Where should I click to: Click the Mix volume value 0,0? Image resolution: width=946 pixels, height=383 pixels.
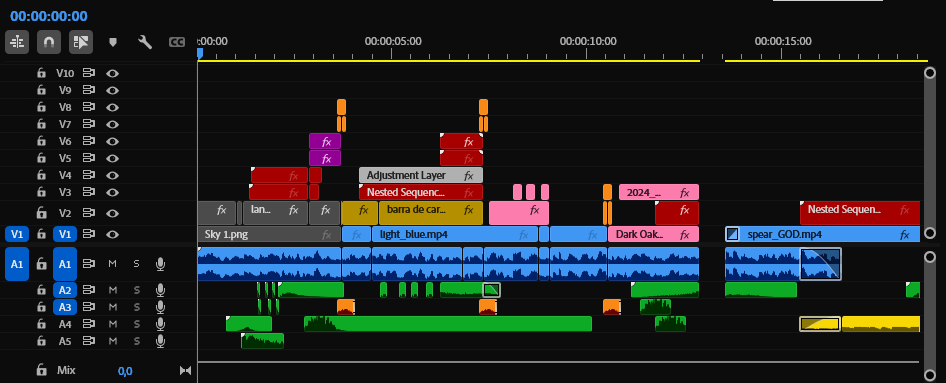[125, 370]
